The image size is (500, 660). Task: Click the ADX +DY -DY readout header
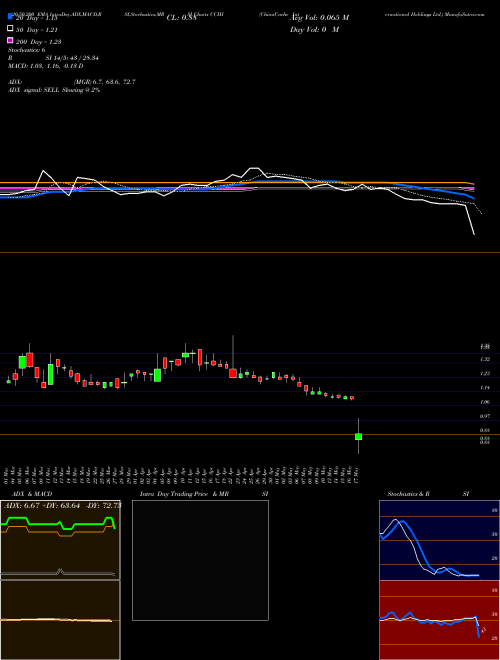click(x=62, y=506)
